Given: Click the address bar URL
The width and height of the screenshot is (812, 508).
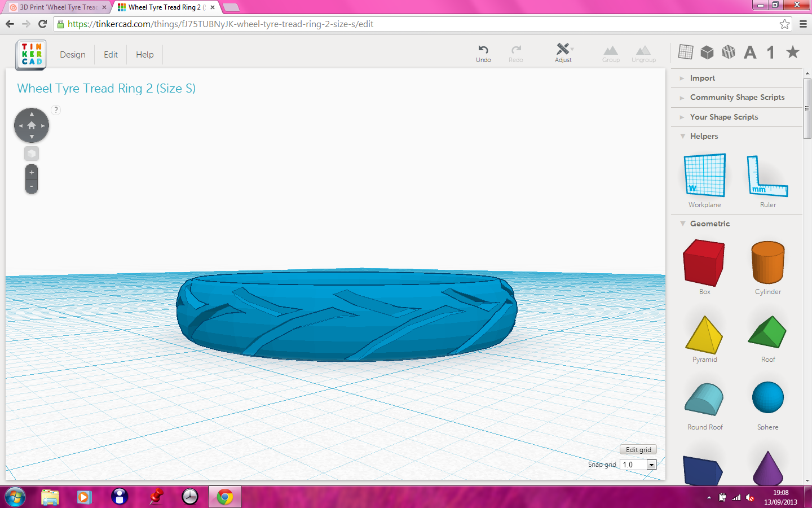Looking at the screenshot, I should (x=220, y=24).
